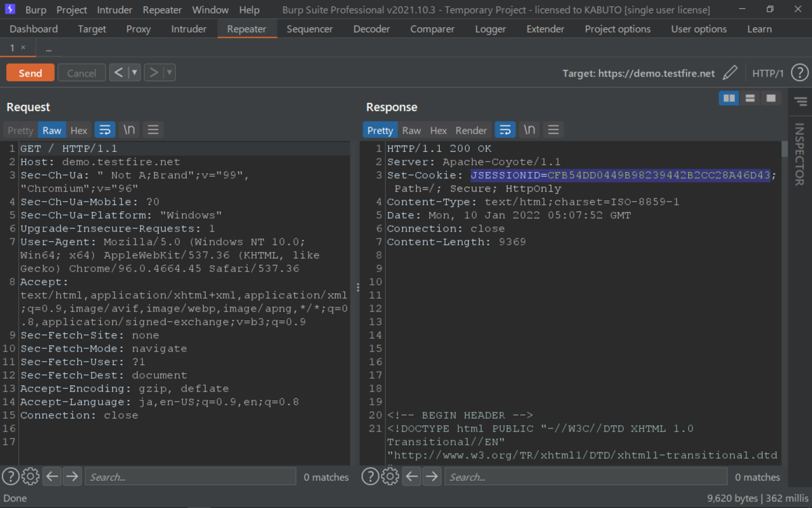The height and width of the screenshot is (508, 812).
Task: Switch to Sequencer tab
Action: click(310, 29)
